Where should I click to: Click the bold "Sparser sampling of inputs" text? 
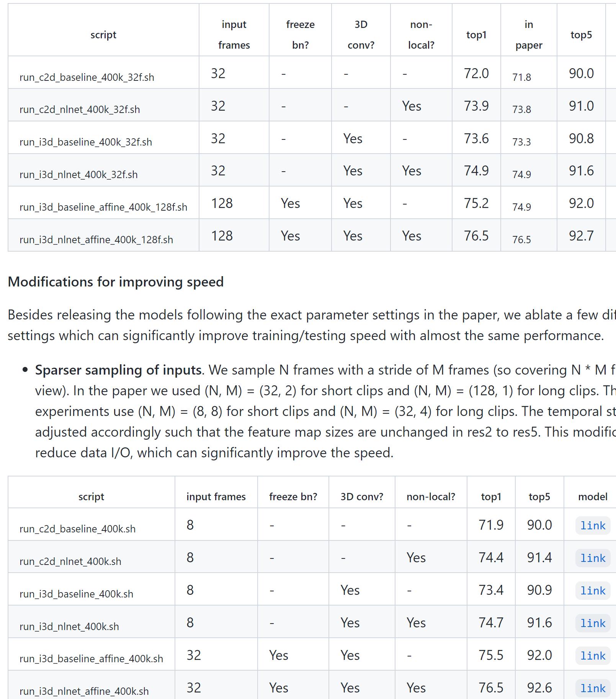(x=118, y=370)
